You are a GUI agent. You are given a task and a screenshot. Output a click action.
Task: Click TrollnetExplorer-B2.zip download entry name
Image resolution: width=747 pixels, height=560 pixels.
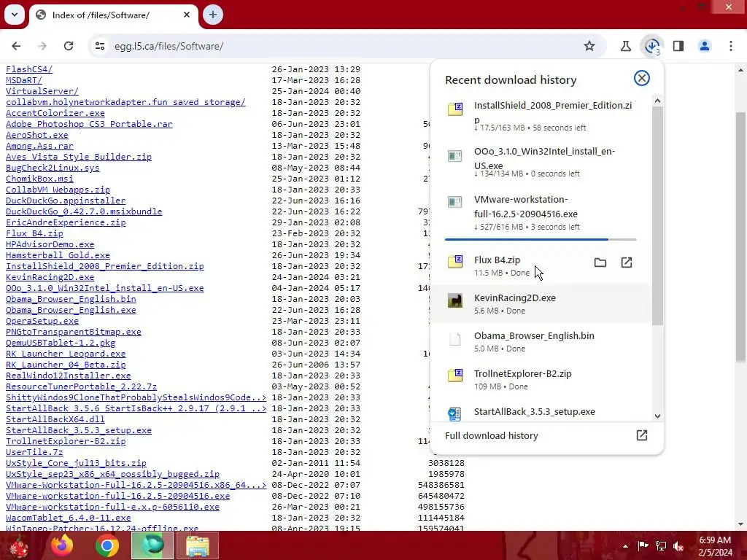tap(522, 374)
